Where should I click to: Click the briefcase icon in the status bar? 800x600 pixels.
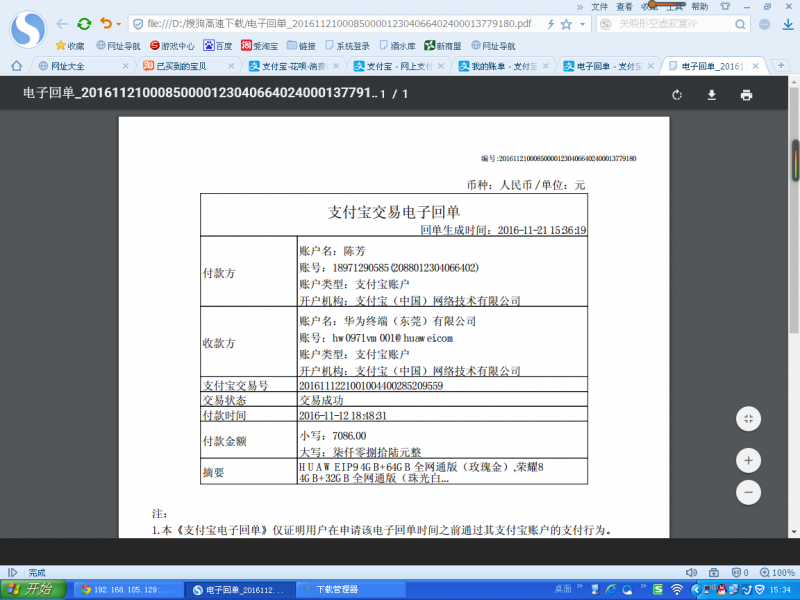tap(714, 572)
